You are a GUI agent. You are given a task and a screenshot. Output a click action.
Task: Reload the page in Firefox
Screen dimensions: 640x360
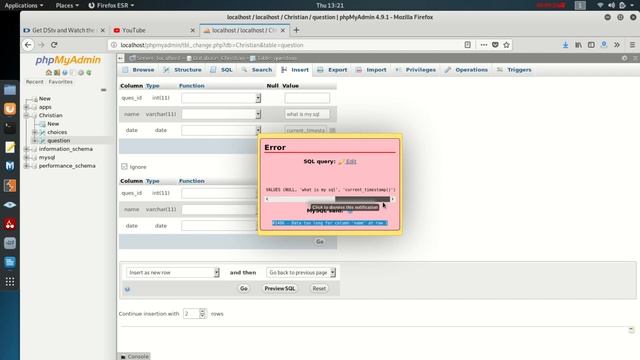point(54,45)
